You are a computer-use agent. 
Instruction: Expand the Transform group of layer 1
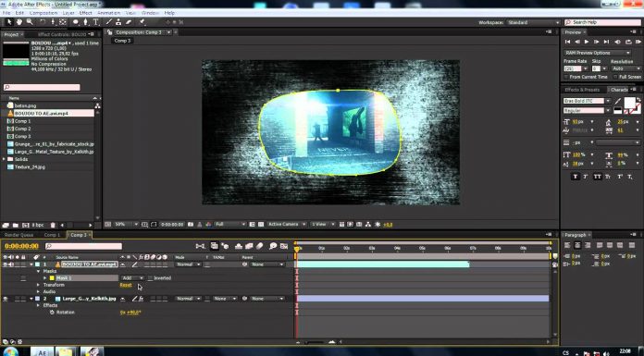click(39, 285)
